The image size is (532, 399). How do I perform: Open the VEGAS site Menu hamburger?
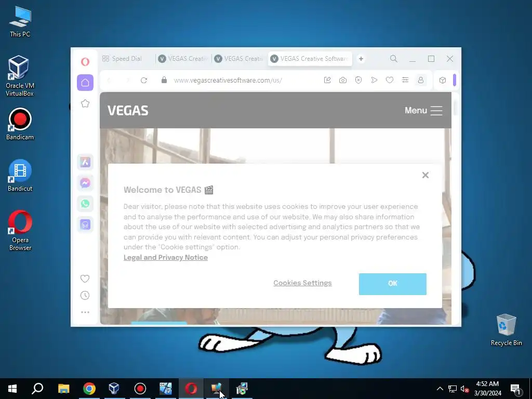click(x=423, y=111)
